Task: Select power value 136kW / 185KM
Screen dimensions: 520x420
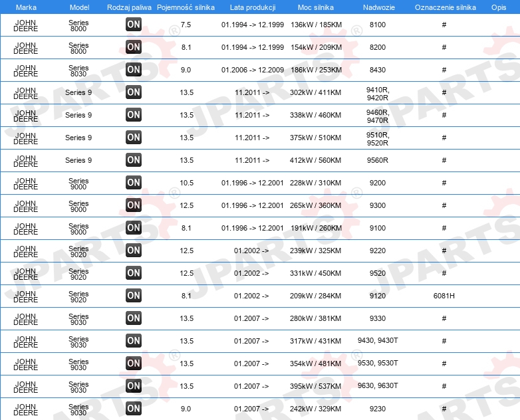Action: click(x=316, y=25)
